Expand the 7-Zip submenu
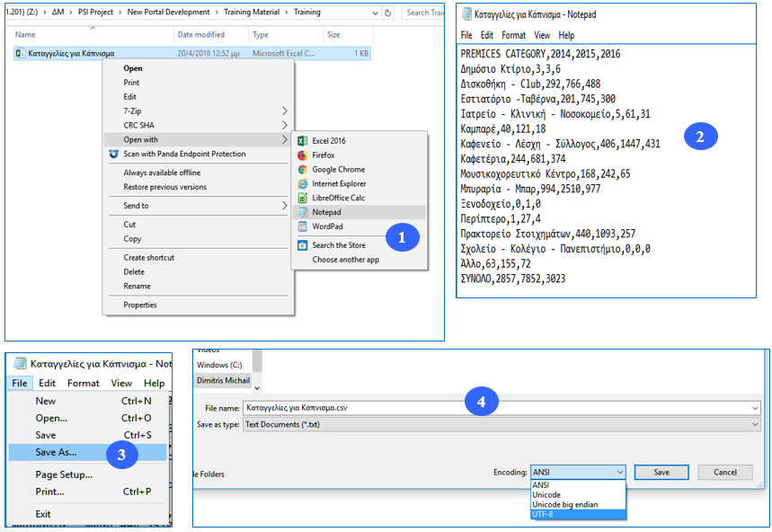The width and height of the screenshot is (772, 532). tap(284, 111)
